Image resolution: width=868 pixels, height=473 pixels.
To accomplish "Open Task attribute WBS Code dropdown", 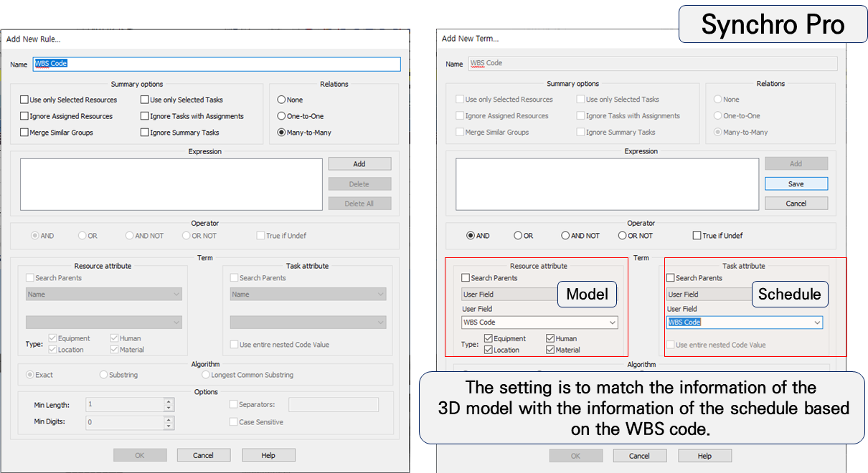I will click(745, 322).
